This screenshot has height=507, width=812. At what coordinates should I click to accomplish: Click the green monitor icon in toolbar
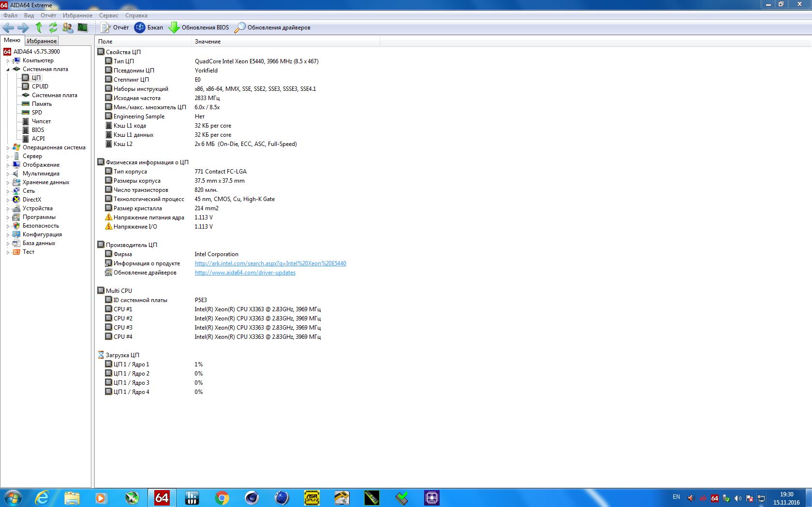(x=83, y=28)
